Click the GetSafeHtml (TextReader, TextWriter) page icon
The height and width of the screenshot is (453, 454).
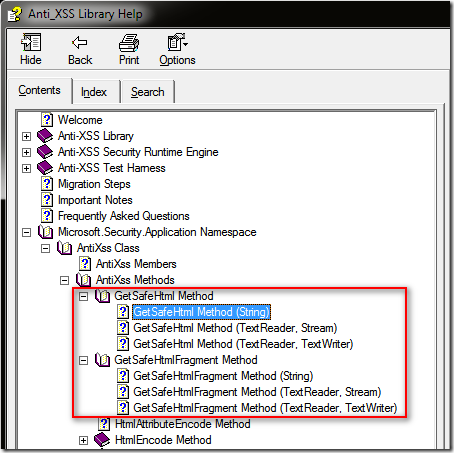click(123, 344)
